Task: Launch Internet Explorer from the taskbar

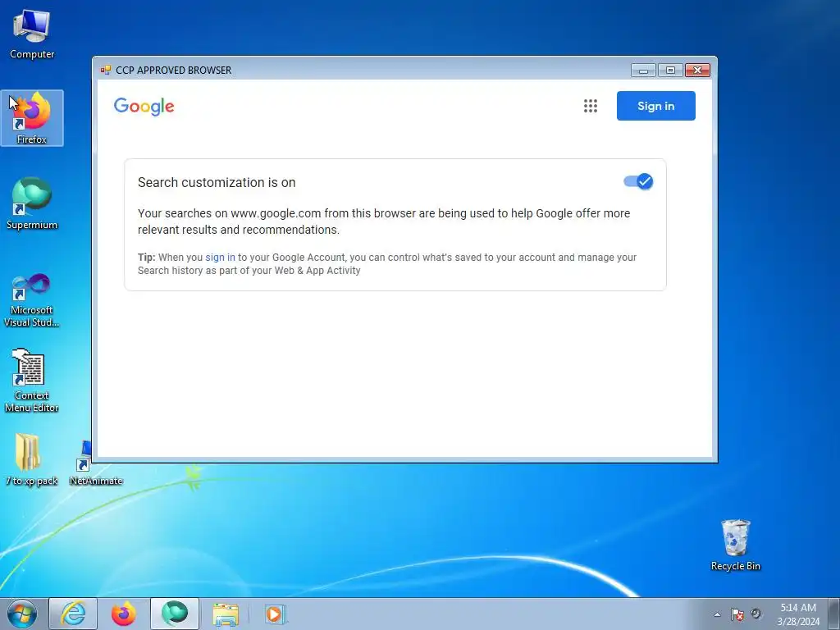Action: click(x=73, y=614)
